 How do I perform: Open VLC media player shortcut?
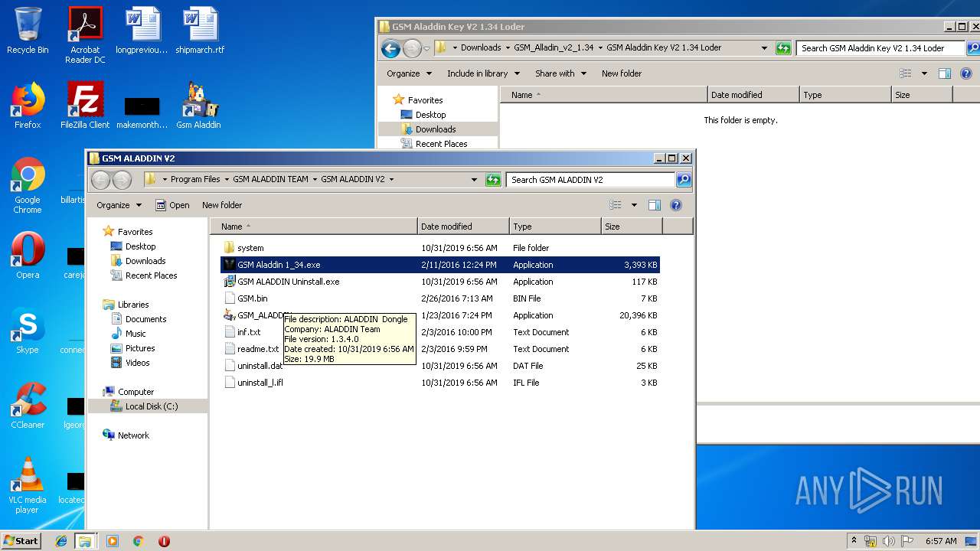28,486
